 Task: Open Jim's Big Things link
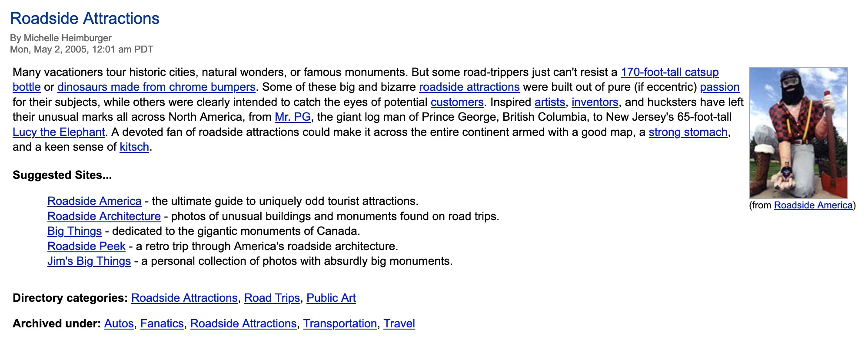pos(89,261)
